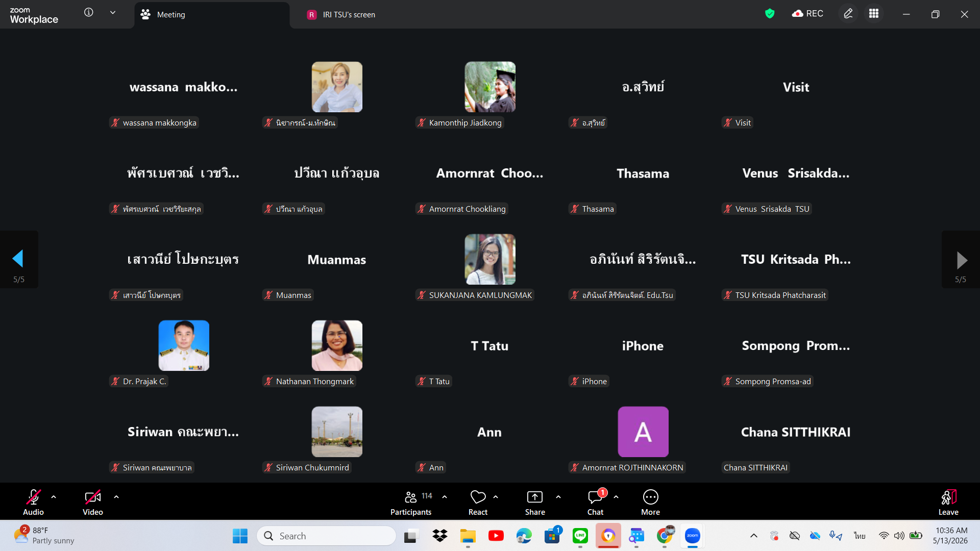Open Zoom icon in taskbar
The image size is (980, 551).
click(x=692, y=536)
